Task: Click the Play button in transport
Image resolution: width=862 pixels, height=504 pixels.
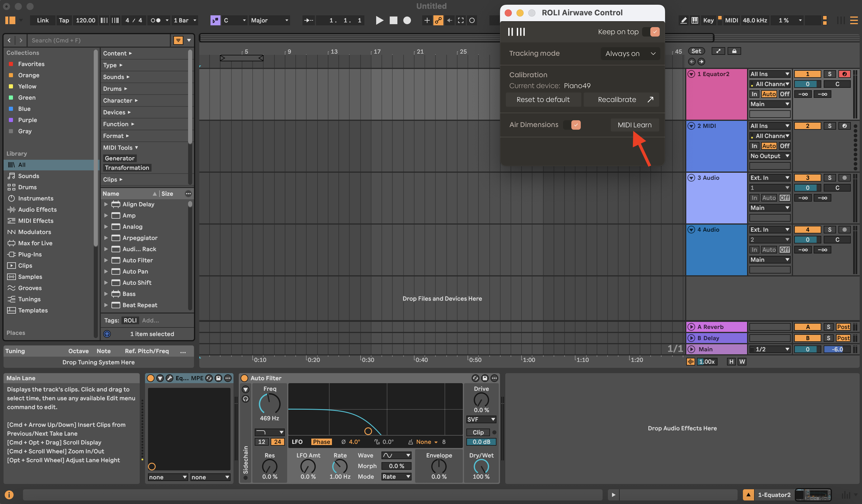Action: [x=379, y=20]
